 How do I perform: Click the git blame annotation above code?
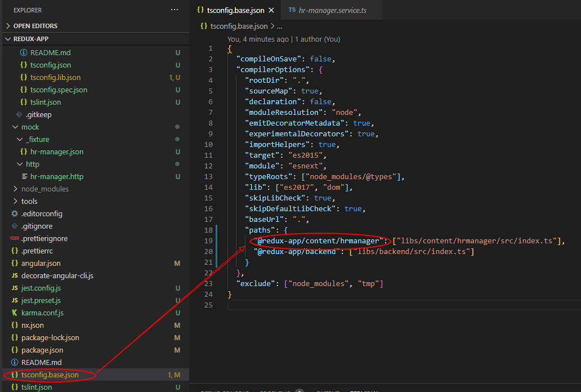click(x=283, y=39)
